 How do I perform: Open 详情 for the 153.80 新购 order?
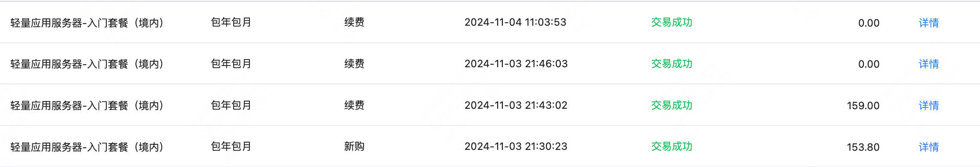coord(929,147)
